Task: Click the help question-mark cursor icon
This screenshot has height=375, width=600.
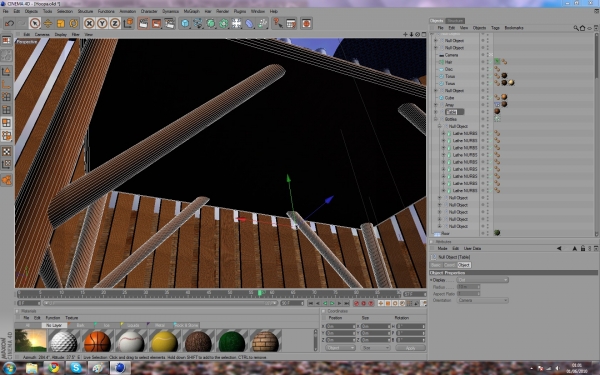Action: point(278,23)
